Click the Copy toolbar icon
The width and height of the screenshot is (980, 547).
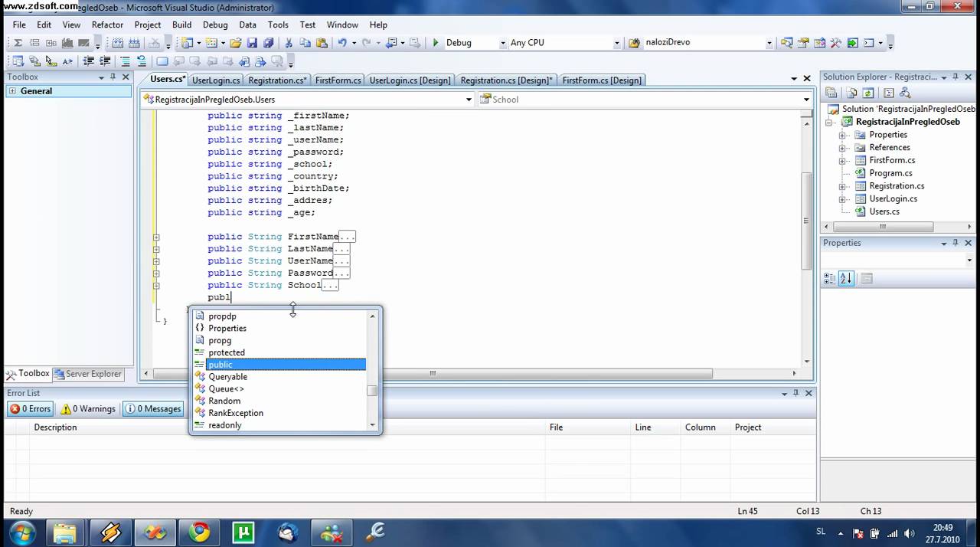[x=305, y=43]
